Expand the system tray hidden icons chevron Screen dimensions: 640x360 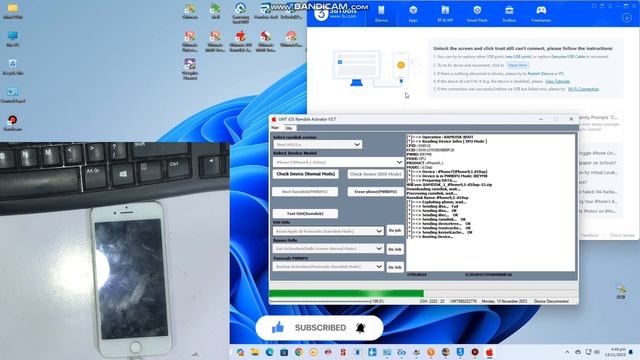pos(567,352)
